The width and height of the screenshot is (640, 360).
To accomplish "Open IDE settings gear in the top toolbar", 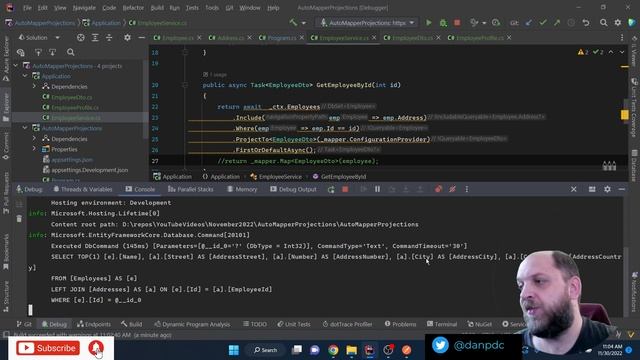I will point(618,23).
